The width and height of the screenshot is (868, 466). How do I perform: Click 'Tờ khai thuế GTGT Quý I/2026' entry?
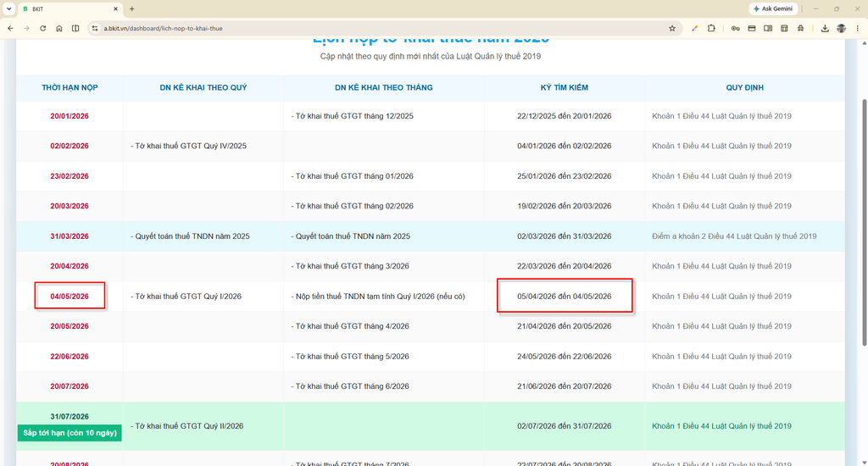coord(186,297)
